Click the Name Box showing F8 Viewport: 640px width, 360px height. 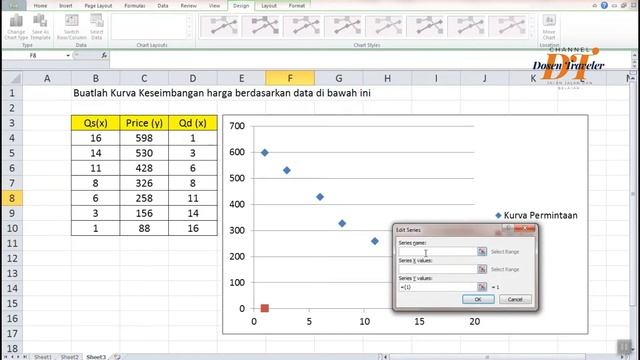33,55
